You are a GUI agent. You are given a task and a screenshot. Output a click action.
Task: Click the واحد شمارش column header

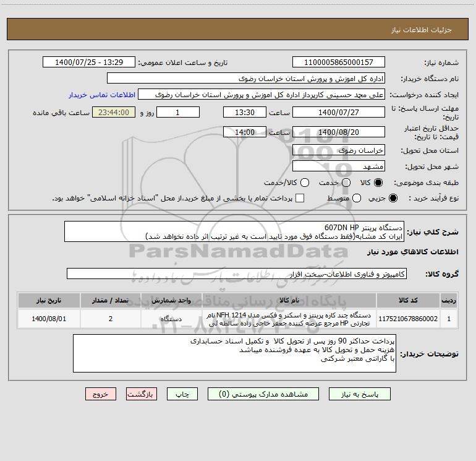(171, 300)
